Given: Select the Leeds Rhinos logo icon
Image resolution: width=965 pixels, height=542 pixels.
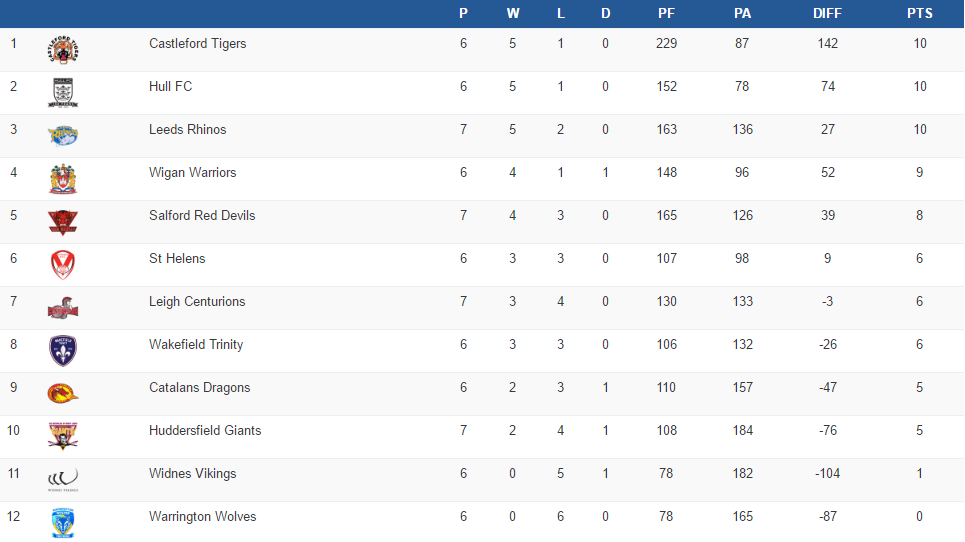Looking at the screenshot, I should click(63, 135).
